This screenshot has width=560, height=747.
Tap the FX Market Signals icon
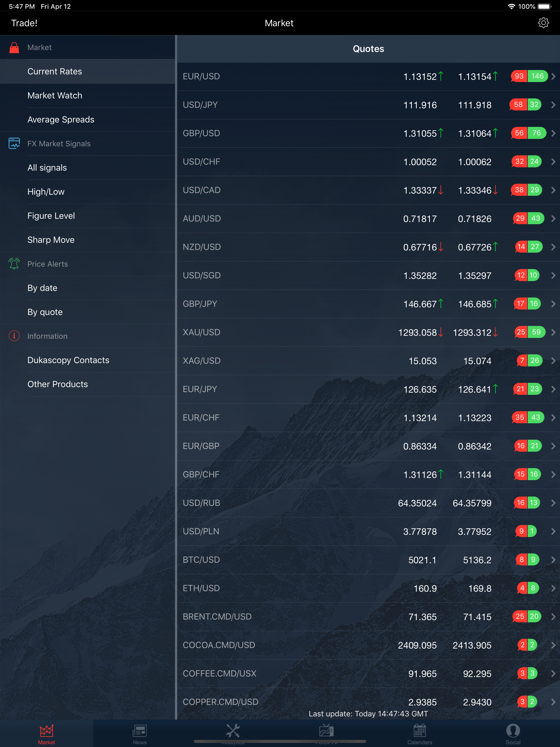(14, 144)
